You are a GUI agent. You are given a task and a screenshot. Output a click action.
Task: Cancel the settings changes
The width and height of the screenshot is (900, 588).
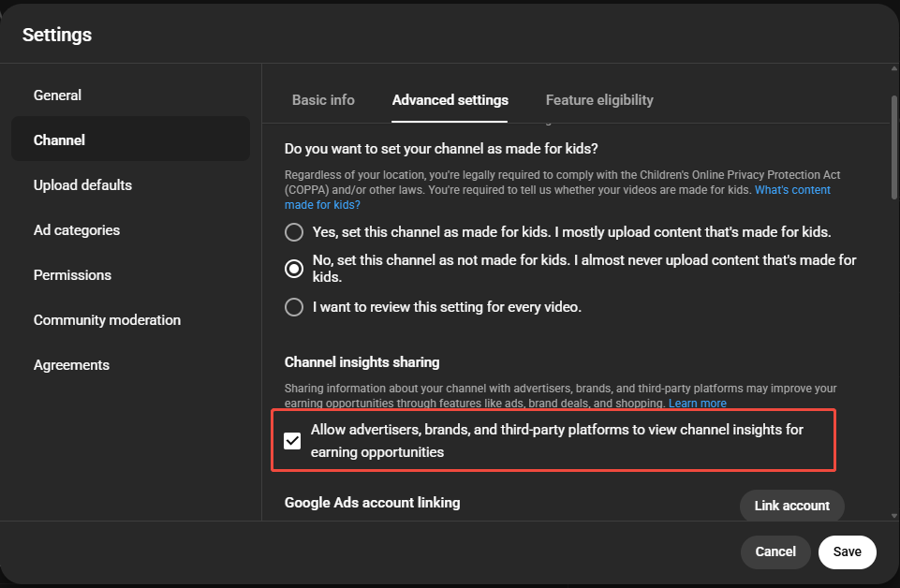click(x=775, y=551)
